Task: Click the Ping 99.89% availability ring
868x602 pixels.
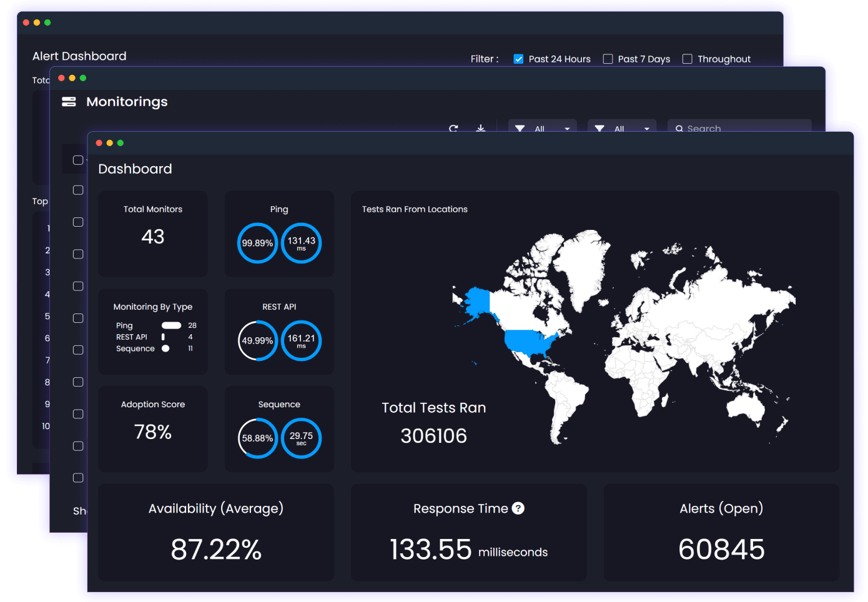Action: pos(257,243)
